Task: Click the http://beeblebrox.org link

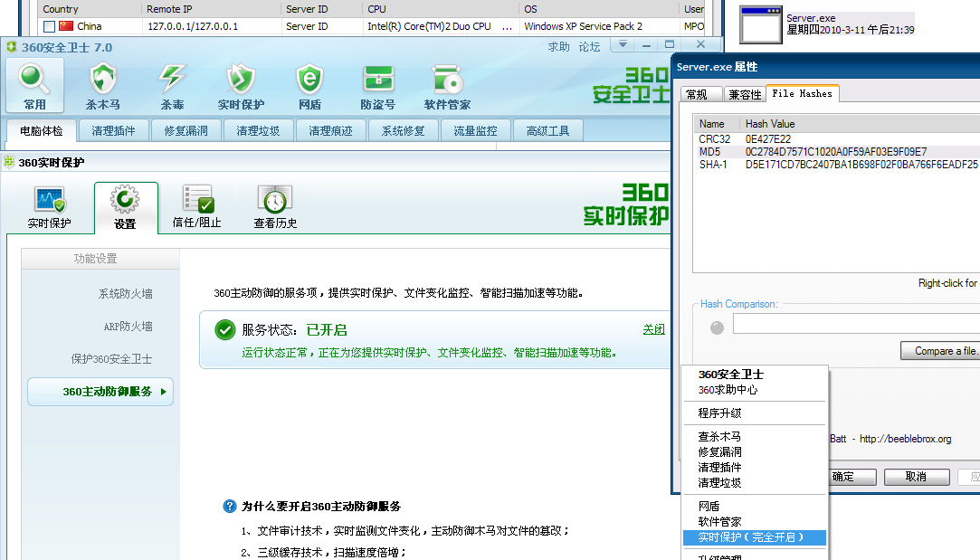Action: 906,439
